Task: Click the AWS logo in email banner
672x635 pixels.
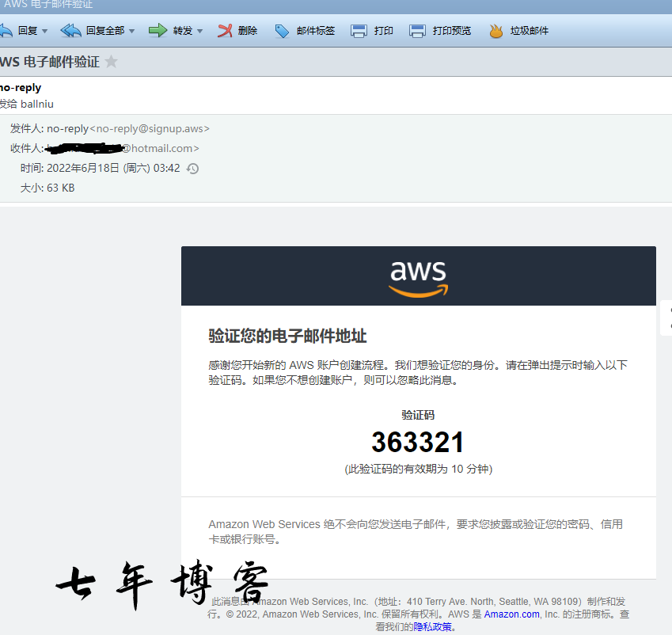Action: coord(418,278)
